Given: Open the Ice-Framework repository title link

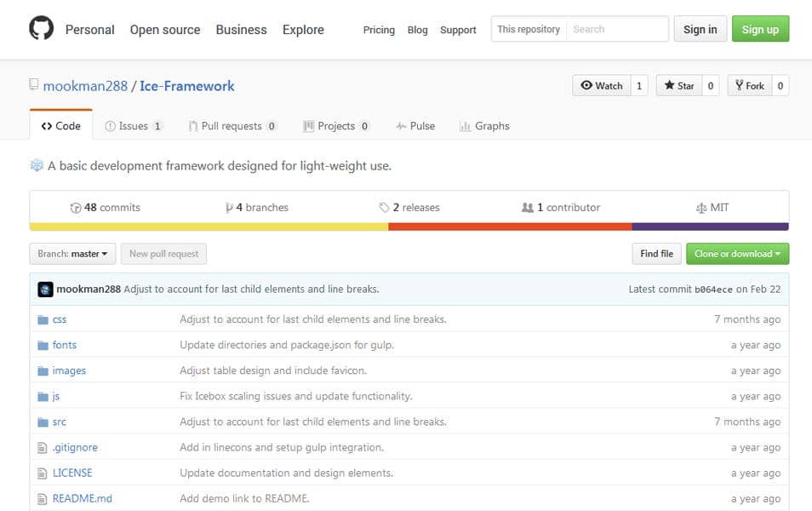Looking at the screenshot, I should click(187, 86).
